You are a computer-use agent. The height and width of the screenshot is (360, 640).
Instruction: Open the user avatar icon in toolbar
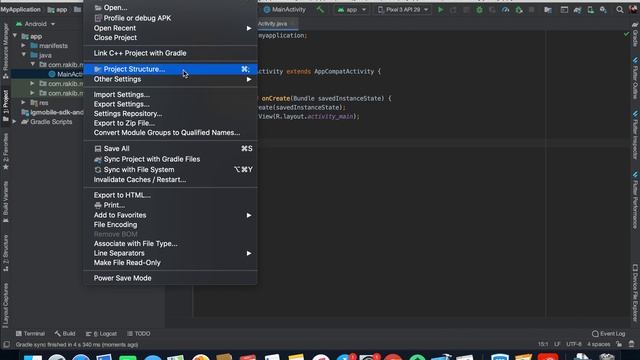(x=633, y=9)
